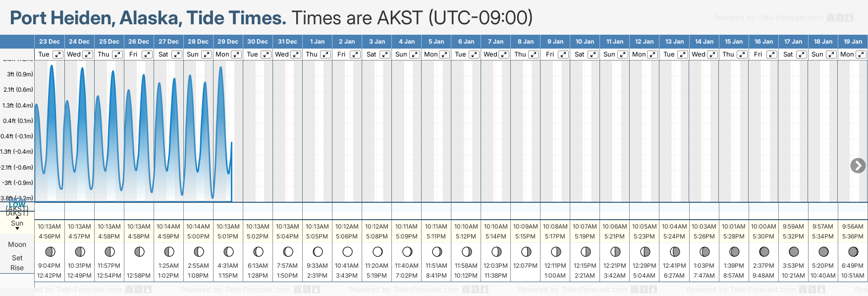Expand the Wed 14 Jan day details
868x296 pixels.
point(712,55)
